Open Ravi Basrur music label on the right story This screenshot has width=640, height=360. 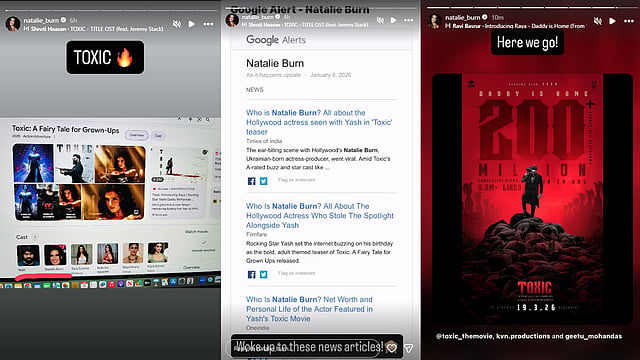click(x=515, y=26)
